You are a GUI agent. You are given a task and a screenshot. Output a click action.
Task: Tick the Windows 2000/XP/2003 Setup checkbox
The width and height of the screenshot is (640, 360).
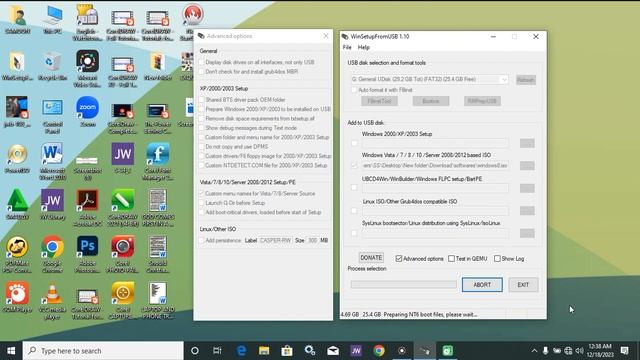354,143
